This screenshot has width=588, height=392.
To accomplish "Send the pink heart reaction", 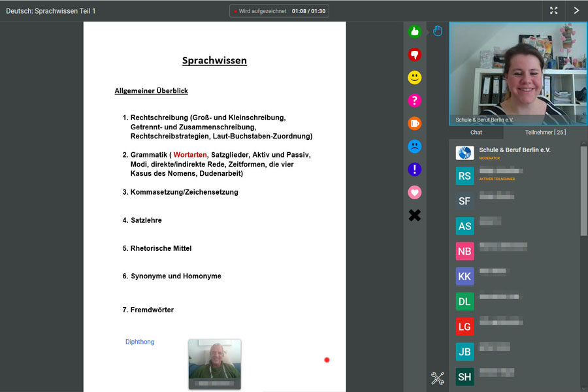I will [x=414, y=193].
